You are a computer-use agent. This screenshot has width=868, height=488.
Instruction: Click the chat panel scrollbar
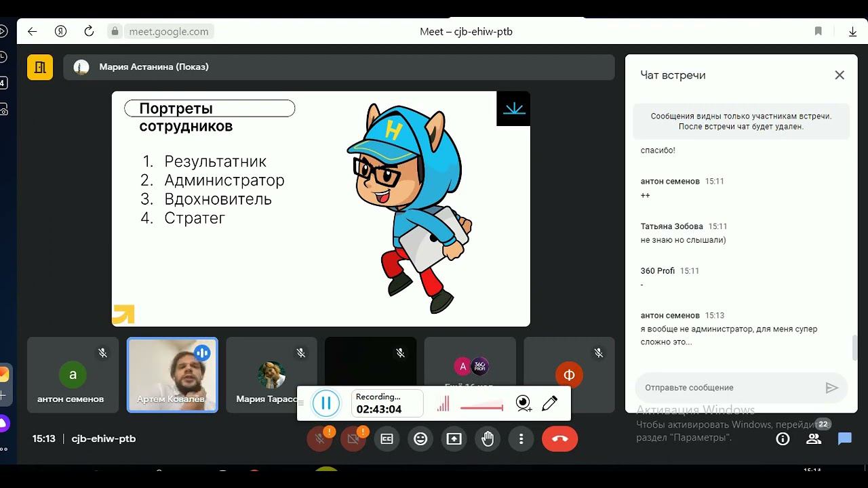855,348
